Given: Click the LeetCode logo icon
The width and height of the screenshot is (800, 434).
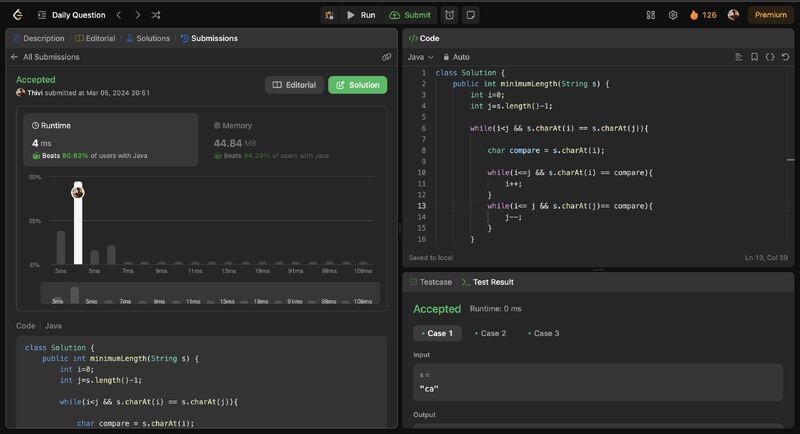Looking at the screenshot, I should point(20,15).
